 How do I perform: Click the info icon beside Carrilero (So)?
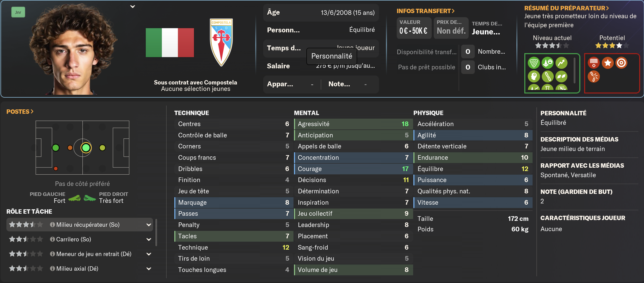(52, 239)
